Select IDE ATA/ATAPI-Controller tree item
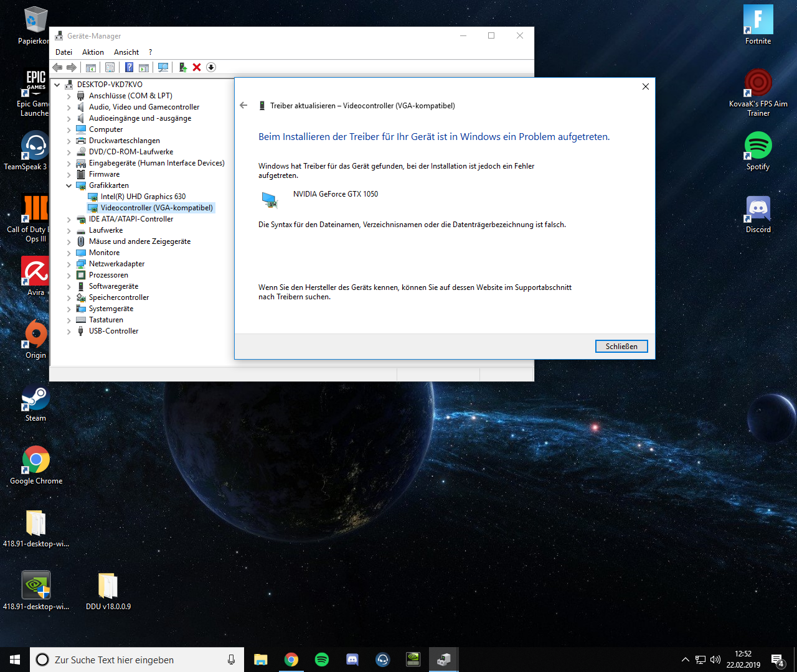Viewport: 797px width, 672px height. click(x=131, y=219)
